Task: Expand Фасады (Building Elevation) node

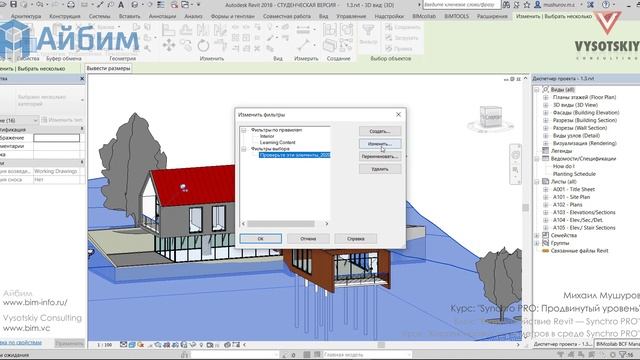Action: [546, 113]
